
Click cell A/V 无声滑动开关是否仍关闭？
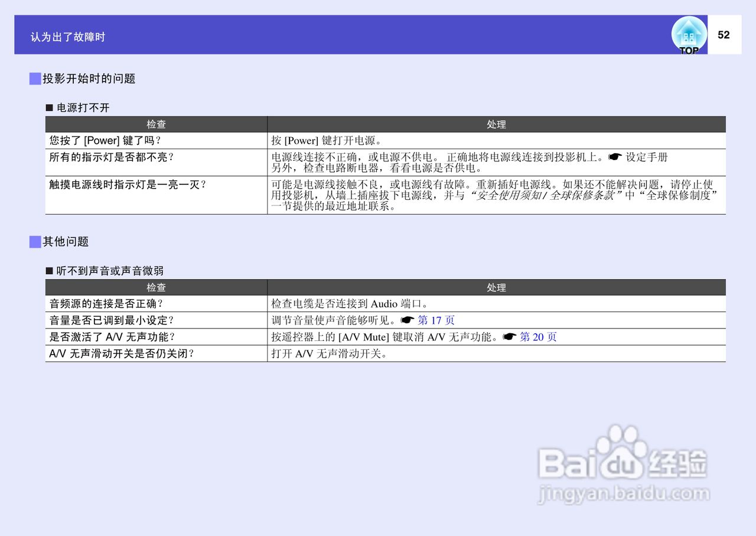(x=157, y=353)
